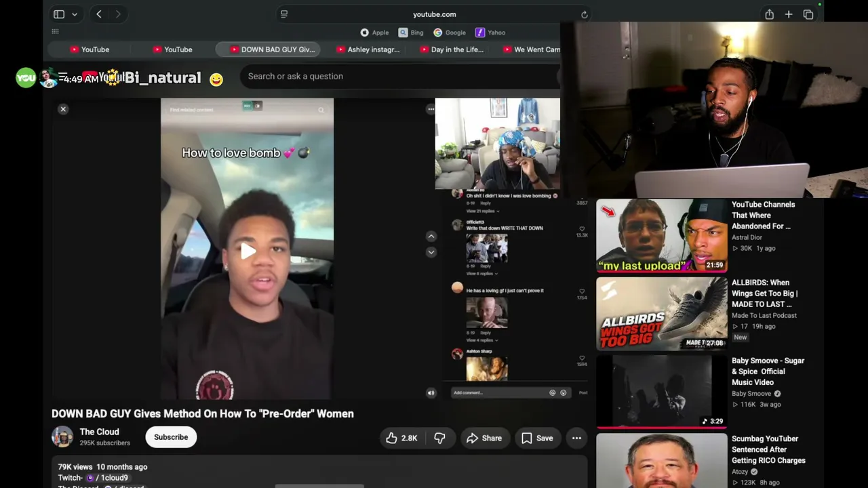The width and height of the screenshot is (868, 488).
Task: Click the '79K views 10 months ago' text
Action: [x=102, y=467]
